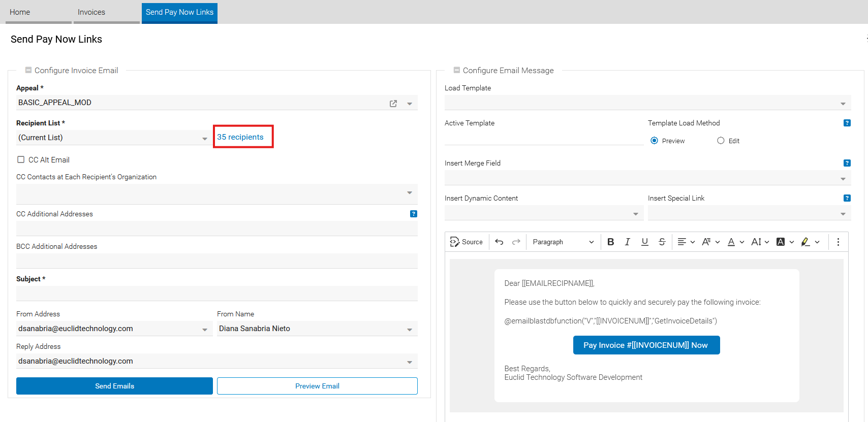This screenshot has height=422, width=868.
Task: Open Appeal record in new window icon
Action: [x=393, y=104]
